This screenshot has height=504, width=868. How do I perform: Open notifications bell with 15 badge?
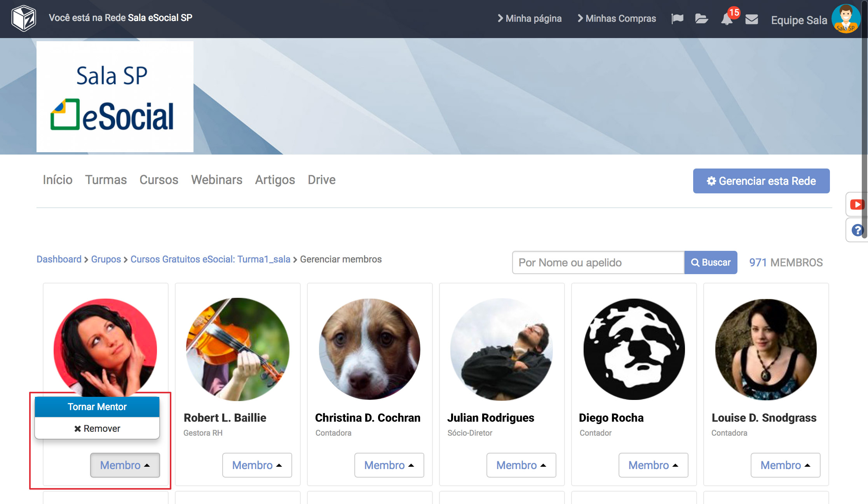tap(727, 19)
